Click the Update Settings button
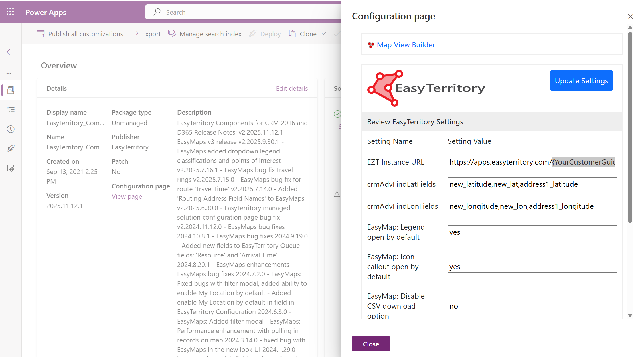The width and height of the screenshot is (644, 357). tap(581, 81)
